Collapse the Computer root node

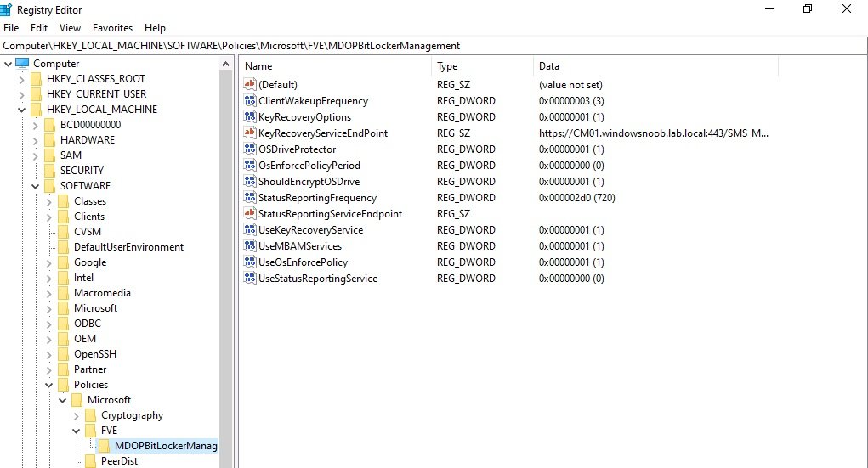click(x=8, y=64)
